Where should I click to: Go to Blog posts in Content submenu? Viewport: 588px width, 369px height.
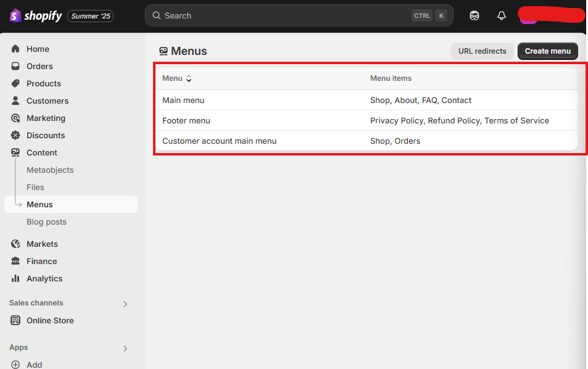pyautogui.click(x=46, y=222)
